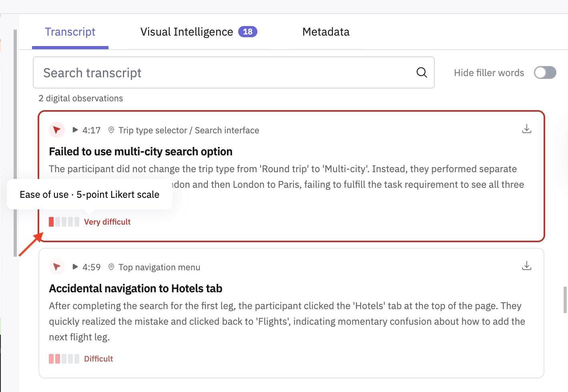Viewport: 568px width, 392px height.
Task: Switch to the Transcript tab
Action: point(70,32)
